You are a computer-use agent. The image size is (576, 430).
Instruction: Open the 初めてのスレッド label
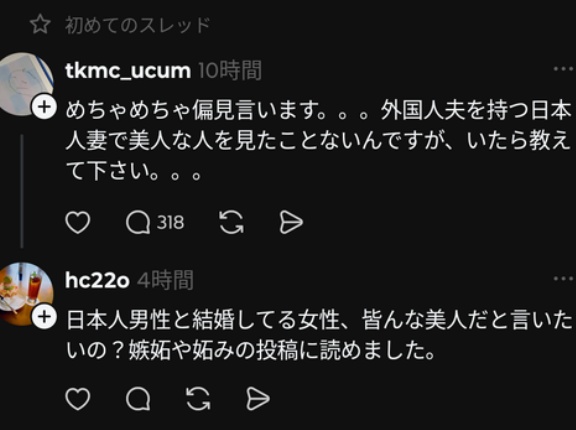137,25
